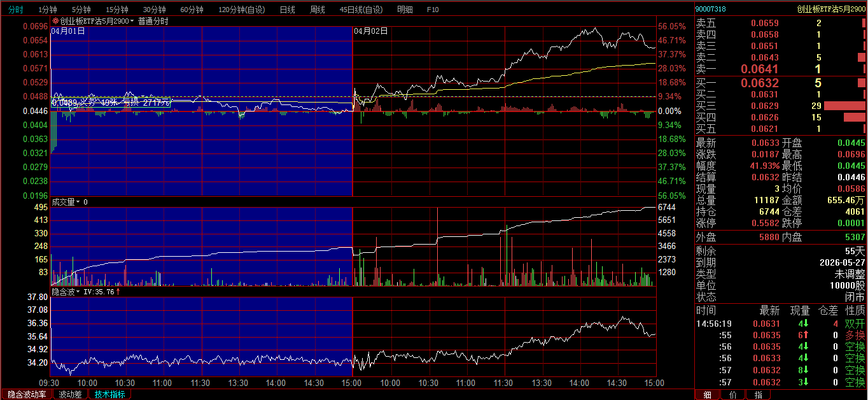Viewport: 868px width, 400px height.
Task: Click the 买三 red volume bar
Action: tap(844, 106)
